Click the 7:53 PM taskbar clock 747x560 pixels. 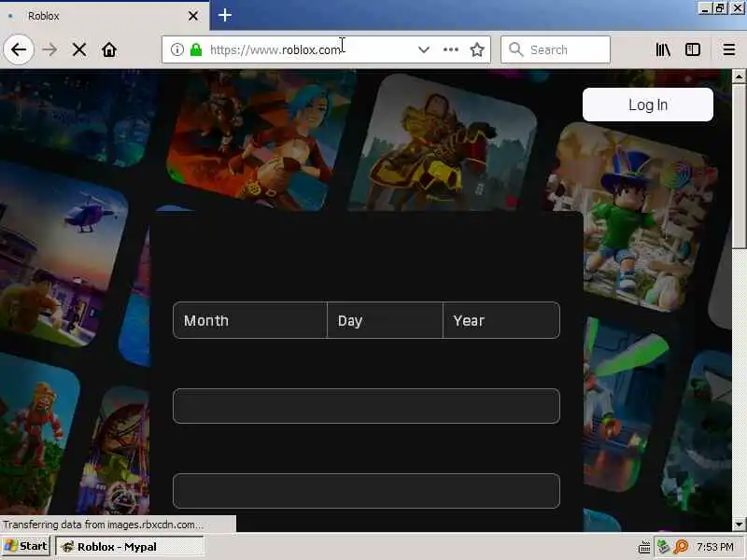tap(714, 547)
